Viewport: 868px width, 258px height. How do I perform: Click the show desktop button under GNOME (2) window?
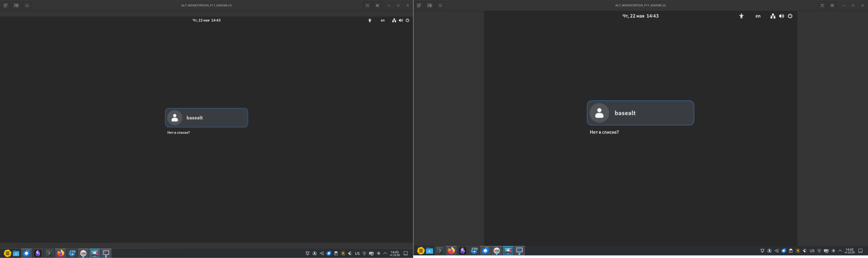click(x=860, y=251)
